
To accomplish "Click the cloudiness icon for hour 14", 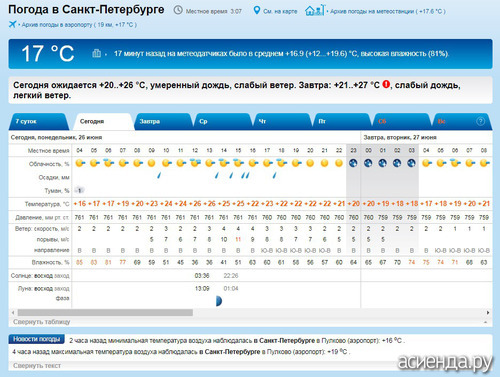I will (x=224, y=163).
